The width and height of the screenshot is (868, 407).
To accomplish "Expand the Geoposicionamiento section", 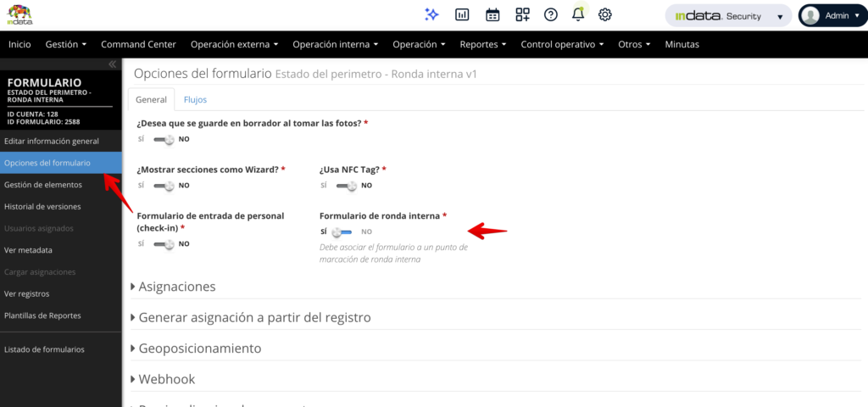I will pyautogui.click(x=198, y=348).
